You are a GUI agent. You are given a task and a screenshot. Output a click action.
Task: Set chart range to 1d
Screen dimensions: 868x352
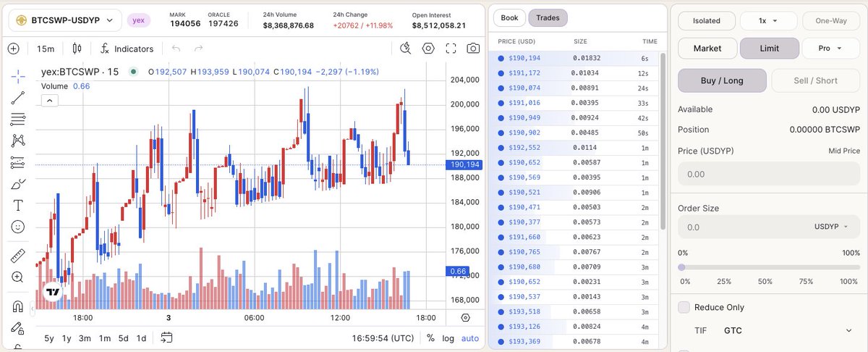pyautogui.click(x=141, y=338)
